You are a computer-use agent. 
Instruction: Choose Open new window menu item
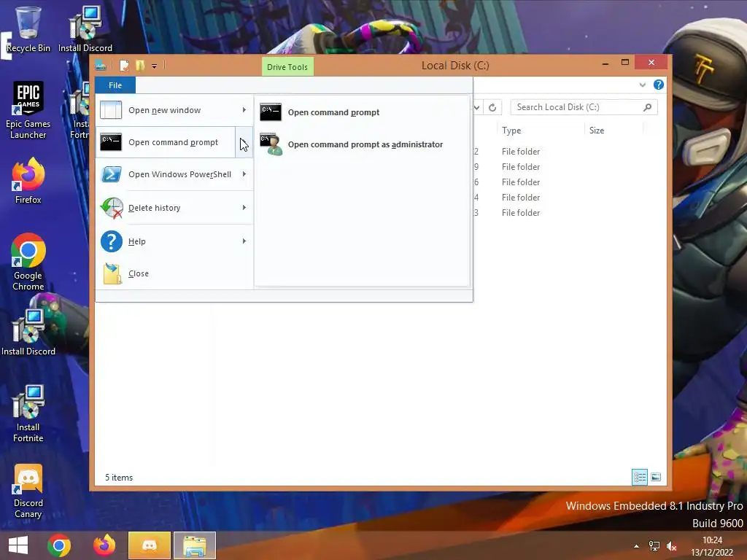click(x=165, y=110)
